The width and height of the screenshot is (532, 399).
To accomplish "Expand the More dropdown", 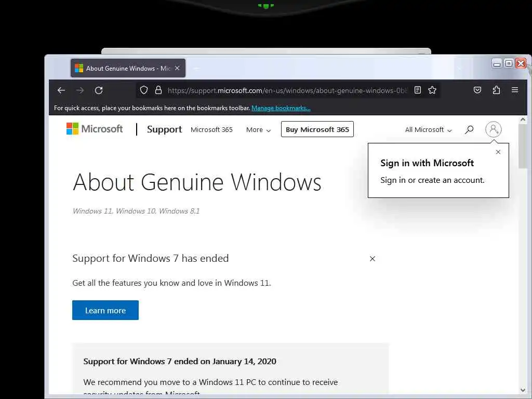I will 258,129.
